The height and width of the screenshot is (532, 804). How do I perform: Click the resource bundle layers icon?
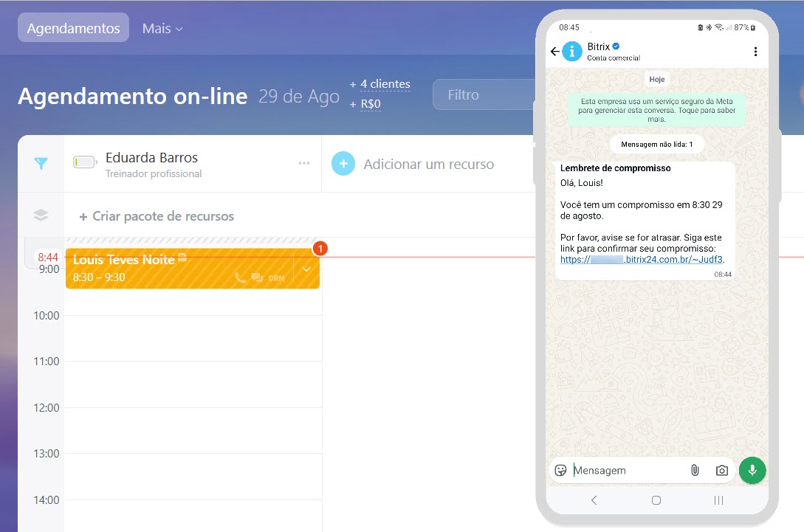coord(41,215)
